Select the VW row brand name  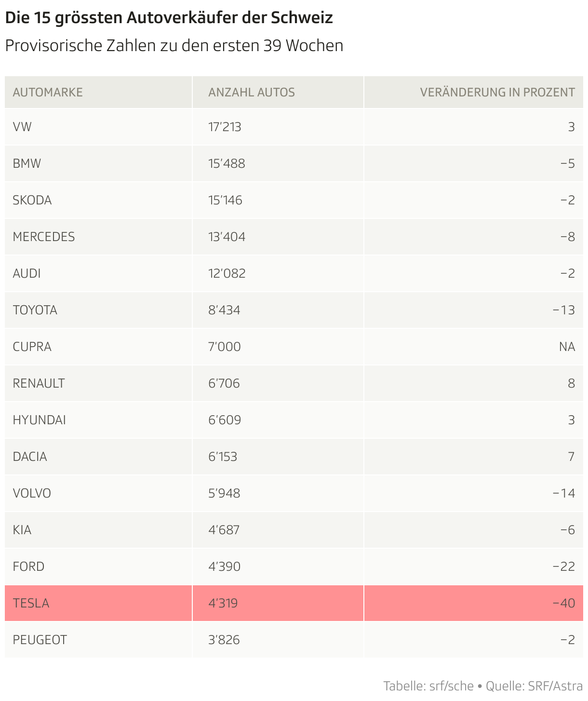(22, 127)
